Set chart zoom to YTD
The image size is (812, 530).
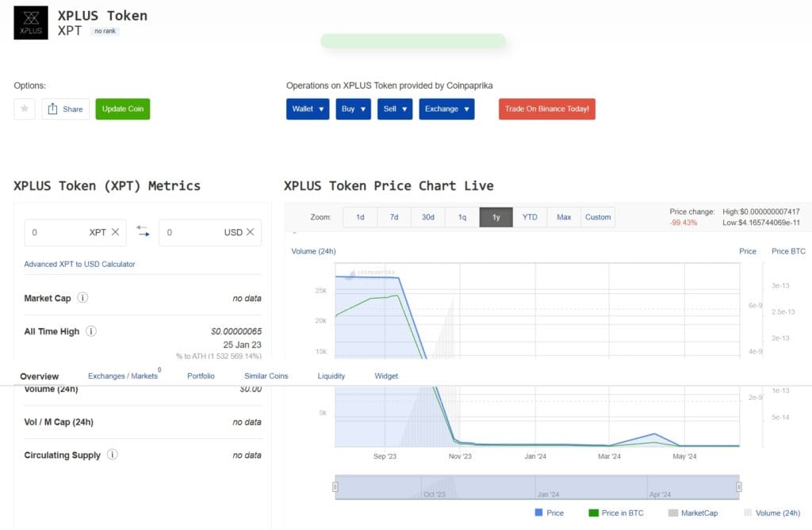click(x=530, y=217)
